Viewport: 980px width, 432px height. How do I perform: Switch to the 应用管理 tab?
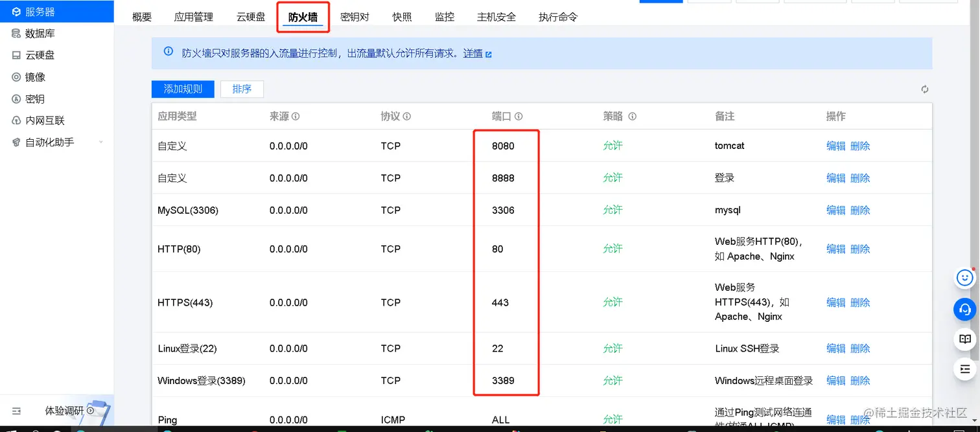(x=194, y=17)
